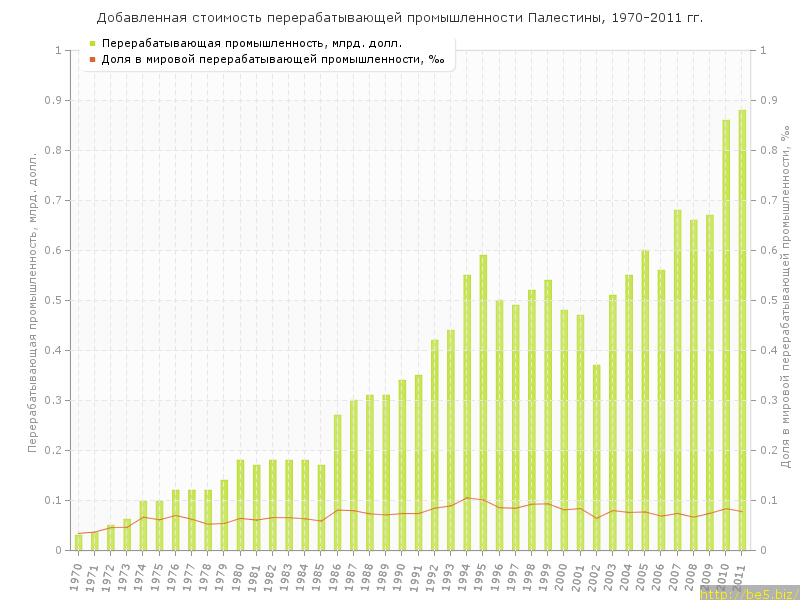
Task: Click the orange legend marker for Доля в мировой
Action: [x=92, y=59]
